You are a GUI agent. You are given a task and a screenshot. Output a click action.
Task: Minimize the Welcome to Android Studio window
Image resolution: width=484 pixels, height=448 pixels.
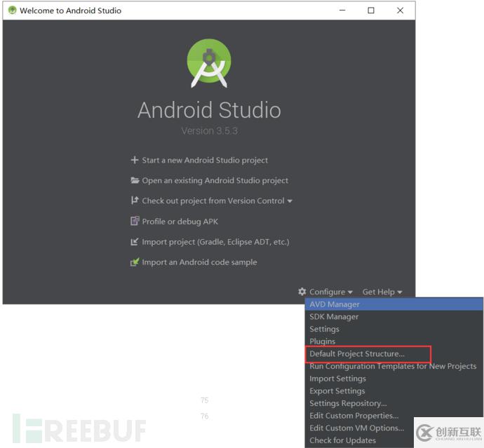pos(342,11)
